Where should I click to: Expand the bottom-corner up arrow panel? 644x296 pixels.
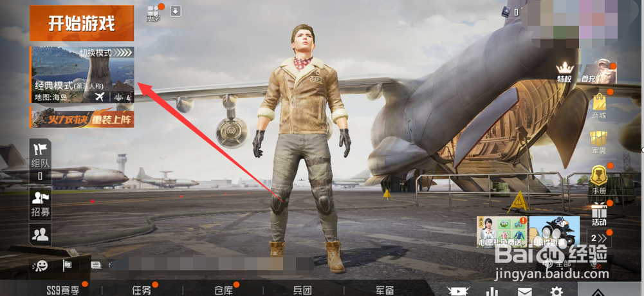pos(598,291)
